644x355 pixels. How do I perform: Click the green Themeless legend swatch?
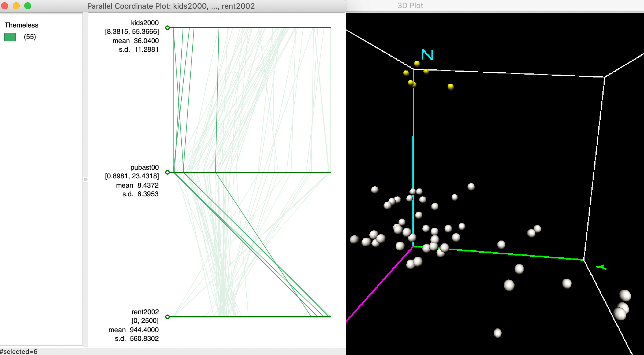tap(10, 37)
